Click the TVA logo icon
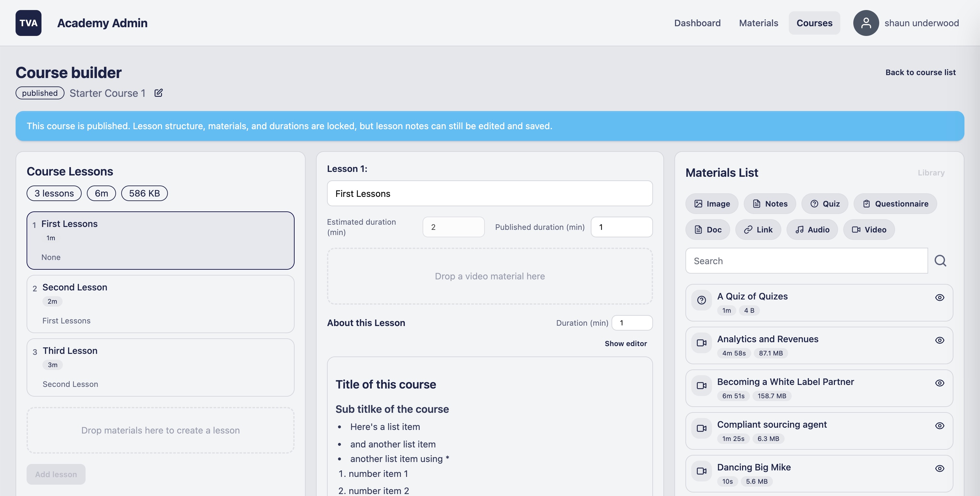 (29, 23)
